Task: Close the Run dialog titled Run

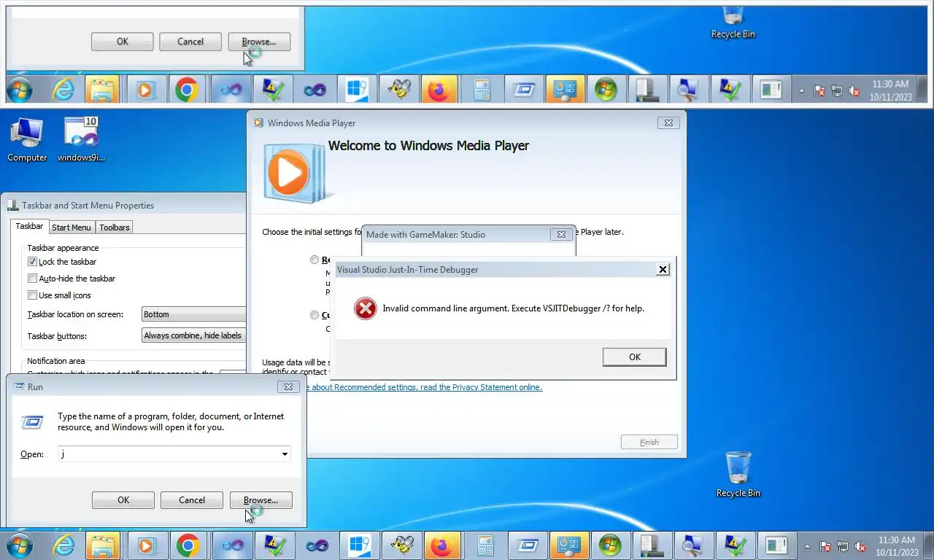Action: [x=288, y=386]
